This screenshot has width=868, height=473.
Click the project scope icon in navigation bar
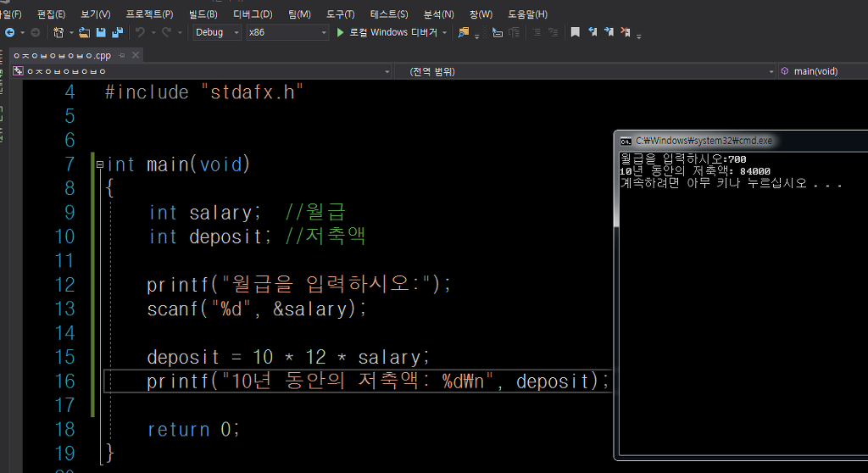(x=19, y=71)
